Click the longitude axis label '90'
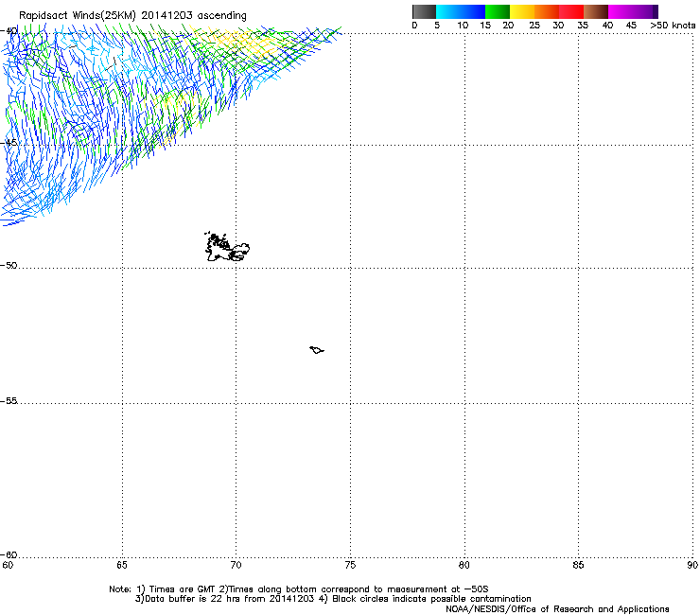 click(x=692, y=566)
